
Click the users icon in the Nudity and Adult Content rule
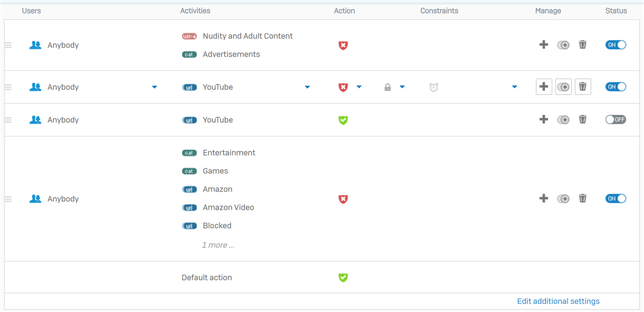pos(35,45)
